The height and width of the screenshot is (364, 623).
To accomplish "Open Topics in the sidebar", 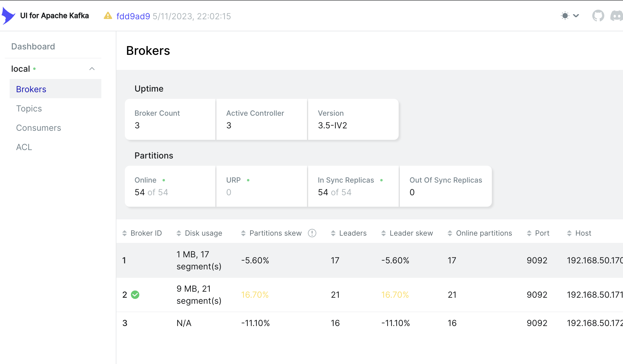I will [x=29, y=108].
